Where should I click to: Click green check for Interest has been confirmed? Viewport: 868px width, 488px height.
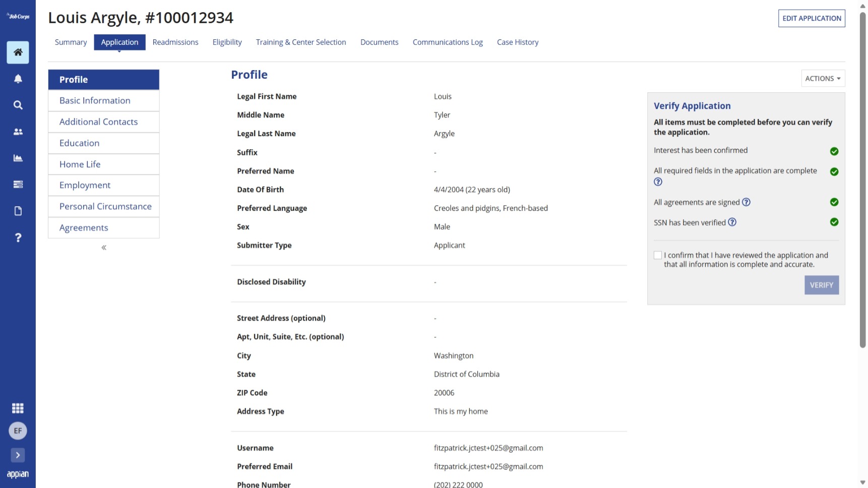834,151
